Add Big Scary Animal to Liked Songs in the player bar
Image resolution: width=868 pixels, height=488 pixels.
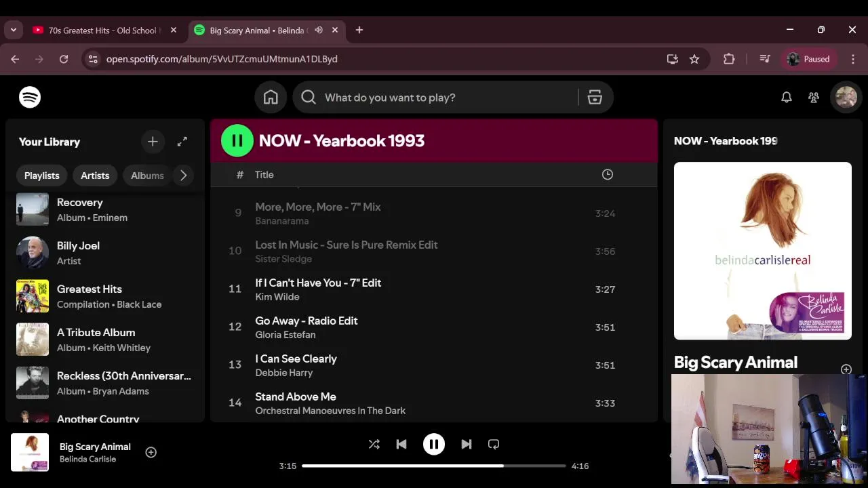tap(151, 452)
